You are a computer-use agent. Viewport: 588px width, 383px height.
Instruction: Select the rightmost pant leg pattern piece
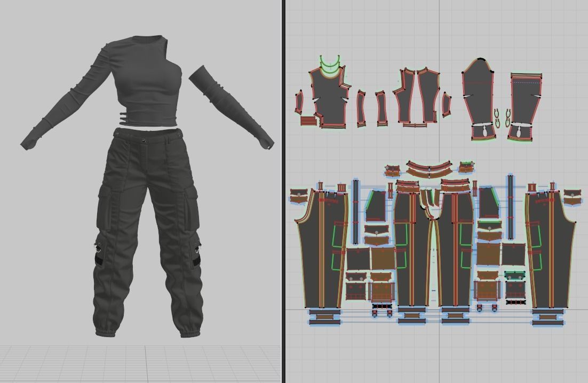550,249
